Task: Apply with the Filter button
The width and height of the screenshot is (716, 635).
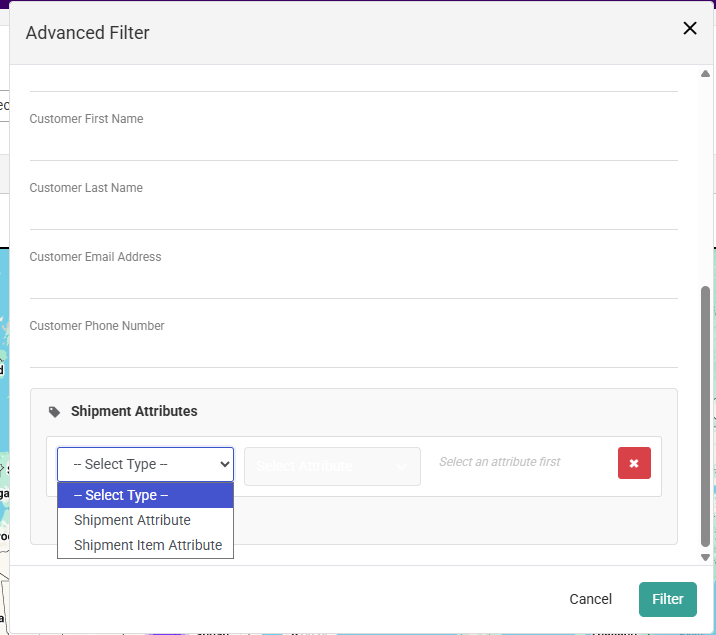Action: point(667,599)
